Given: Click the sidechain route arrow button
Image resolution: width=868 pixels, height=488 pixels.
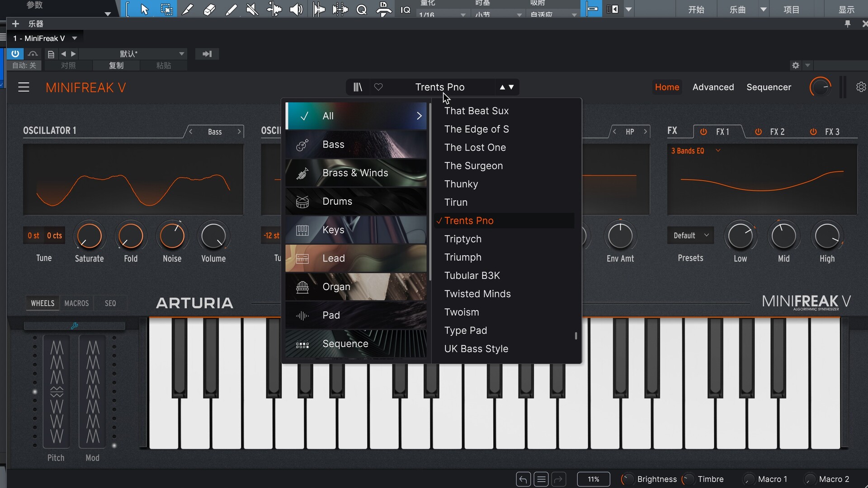Looking at the screenshot, I should 207,54.
